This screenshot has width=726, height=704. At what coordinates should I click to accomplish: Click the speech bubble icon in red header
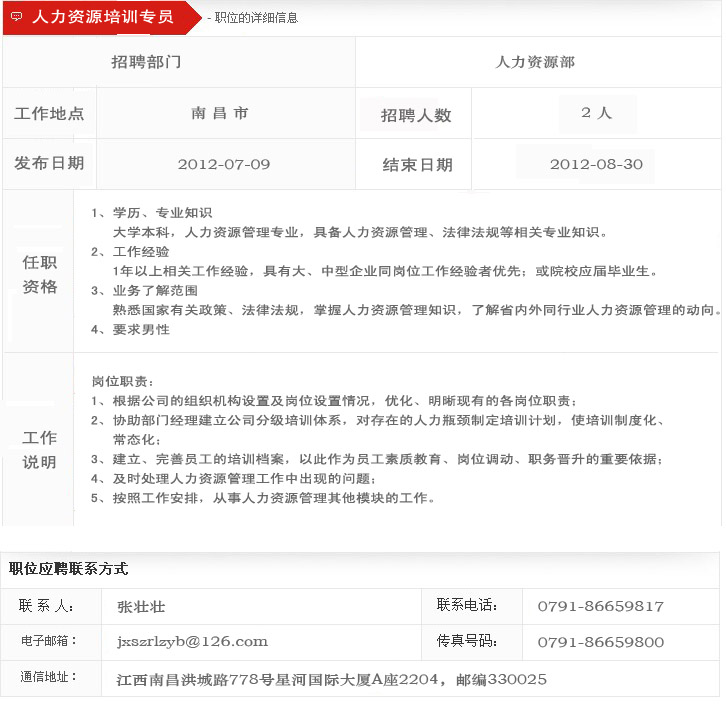(x=17, y=18)
